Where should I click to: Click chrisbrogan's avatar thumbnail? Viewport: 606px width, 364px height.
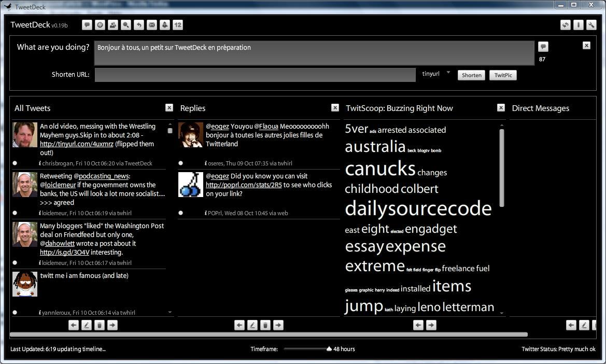(x=25, y=135)
